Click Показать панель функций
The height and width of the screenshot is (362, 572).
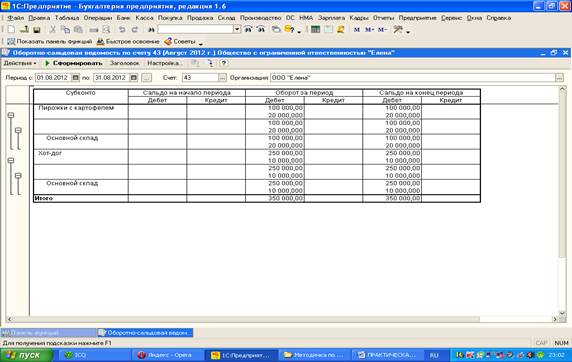point(50,42)
